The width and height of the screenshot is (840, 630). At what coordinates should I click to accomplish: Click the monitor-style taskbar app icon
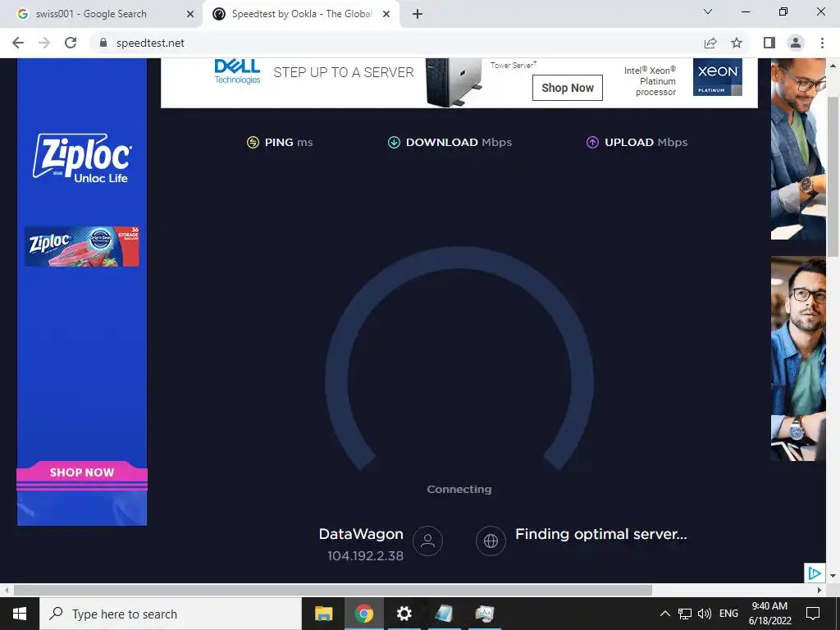484,614
